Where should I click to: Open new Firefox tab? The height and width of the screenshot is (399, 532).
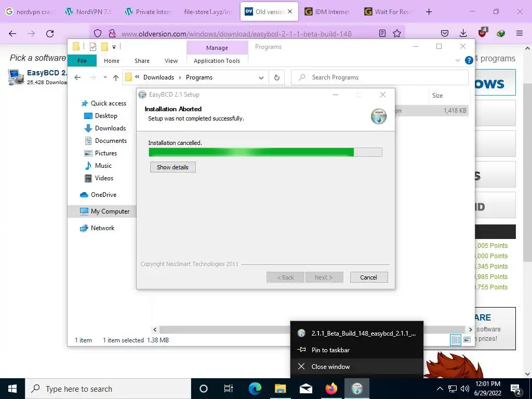click(x=429, y=12)
